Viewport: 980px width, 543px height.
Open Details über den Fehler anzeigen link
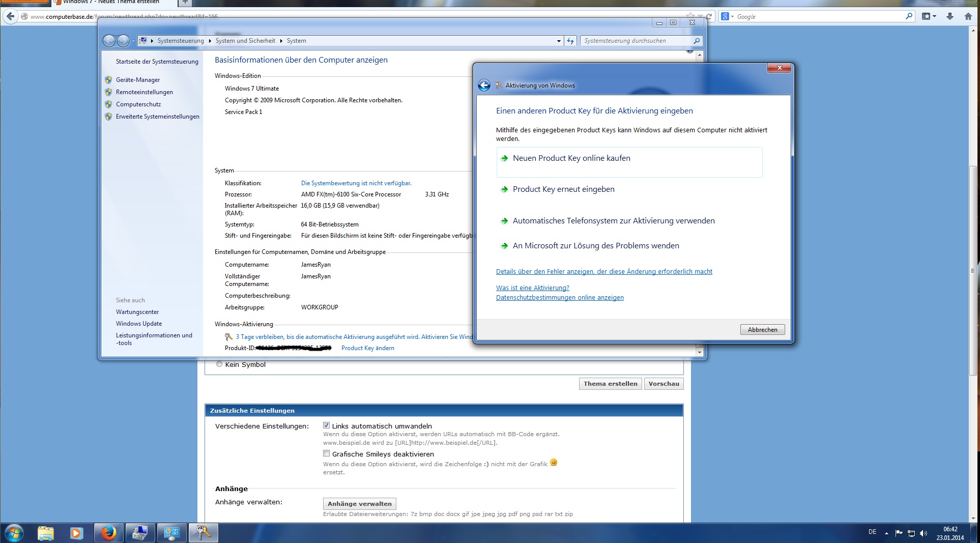coord(604,272)
